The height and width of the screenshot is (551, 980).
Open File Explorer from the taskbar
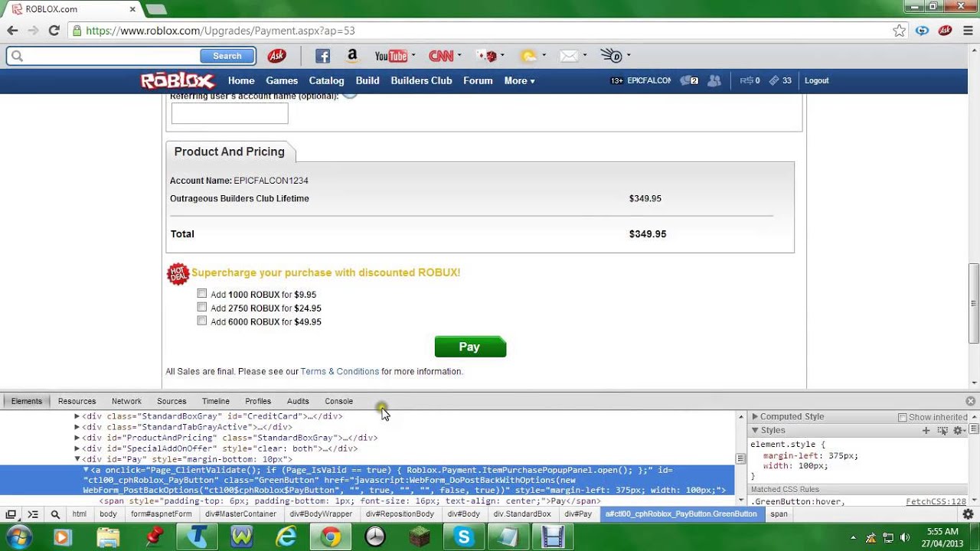109,537
